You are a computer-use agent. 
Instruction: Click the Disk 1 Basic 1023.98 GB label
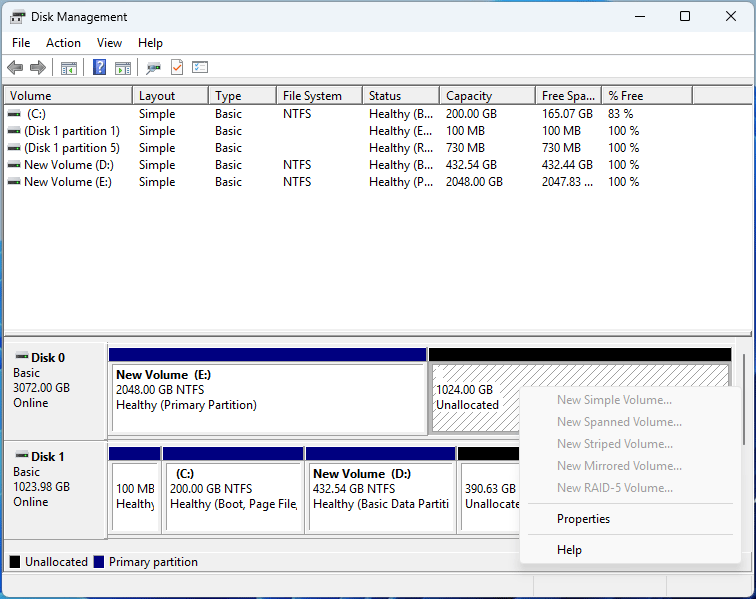pos(55,490)
